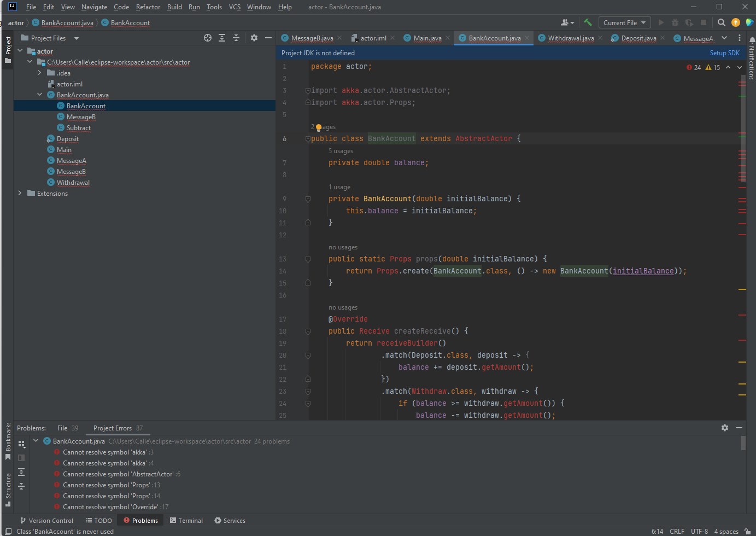Open the Current File run configuration dropdown
Viewport: 756px width, 536px height.
624,22
